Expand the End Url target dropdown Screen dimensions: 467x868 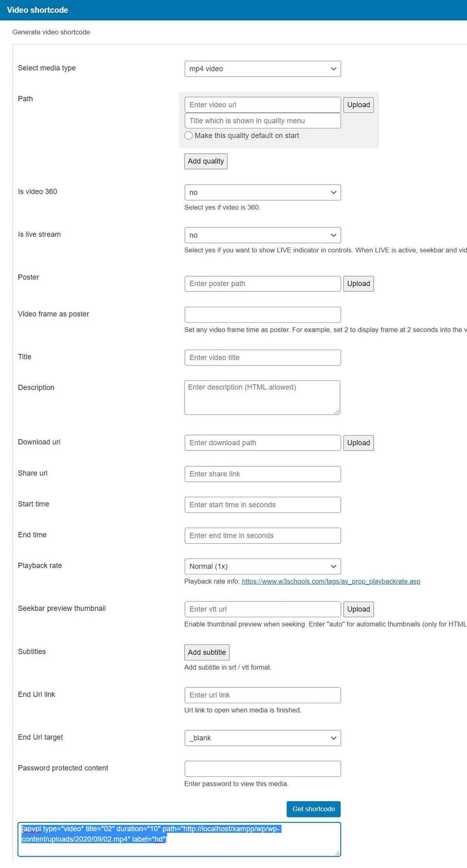(263, 738)
